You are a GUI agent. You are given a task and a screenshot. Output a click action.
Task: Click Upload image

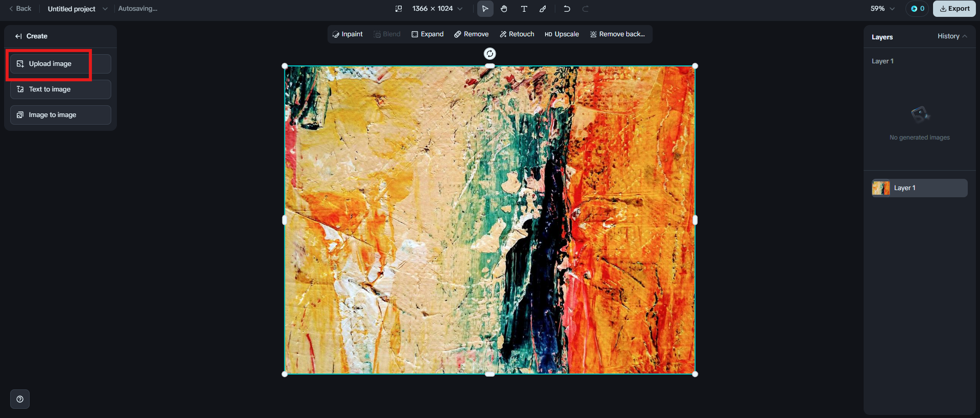coord(60,64)
